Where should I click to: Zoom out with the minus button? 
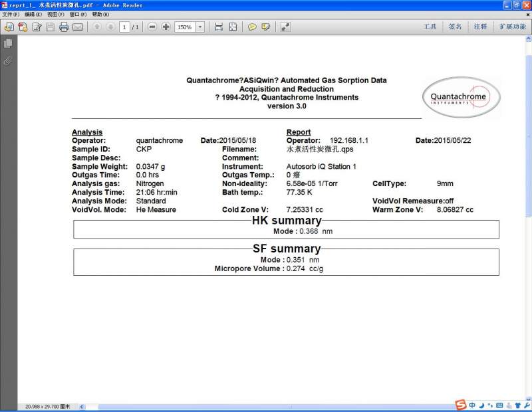152,27
